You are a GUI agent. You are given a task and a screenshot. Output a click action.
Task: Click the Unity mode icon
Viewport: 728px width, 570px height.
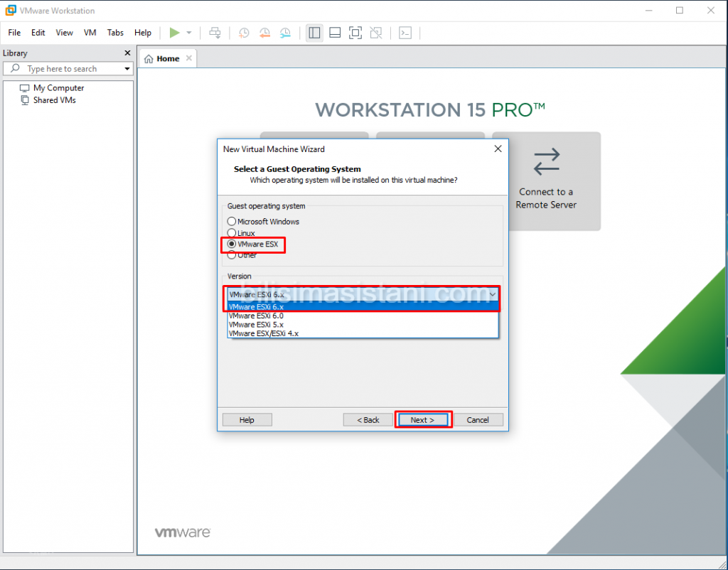375,33
